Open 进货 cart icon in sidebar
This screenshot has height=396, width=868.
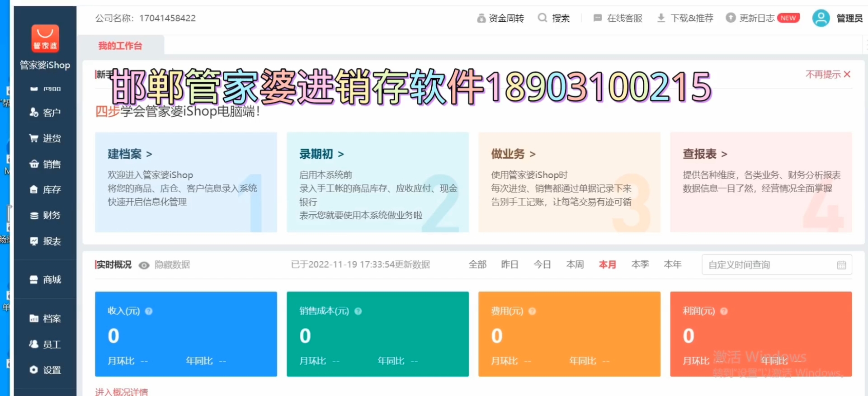34,138
